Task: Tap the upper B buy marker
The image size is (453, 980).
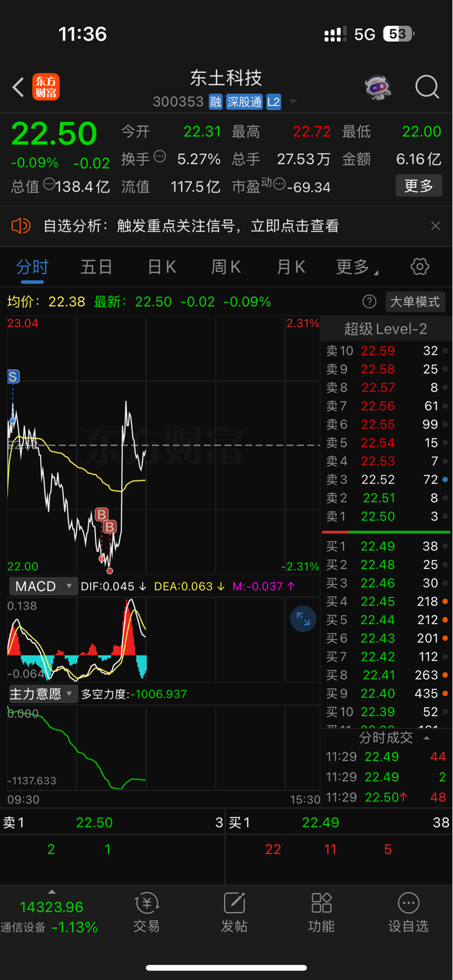Action: tap(102, 514)
